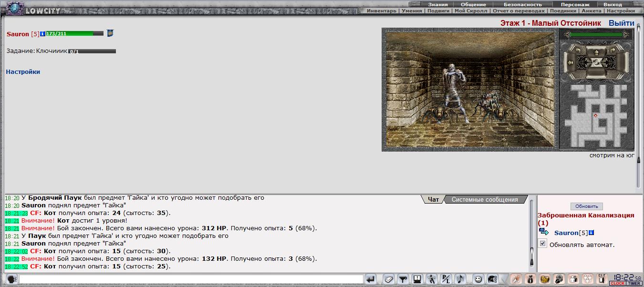644x287 pixels.
Task: Click the funnel chat filter icon
Action: coord(403,279)
